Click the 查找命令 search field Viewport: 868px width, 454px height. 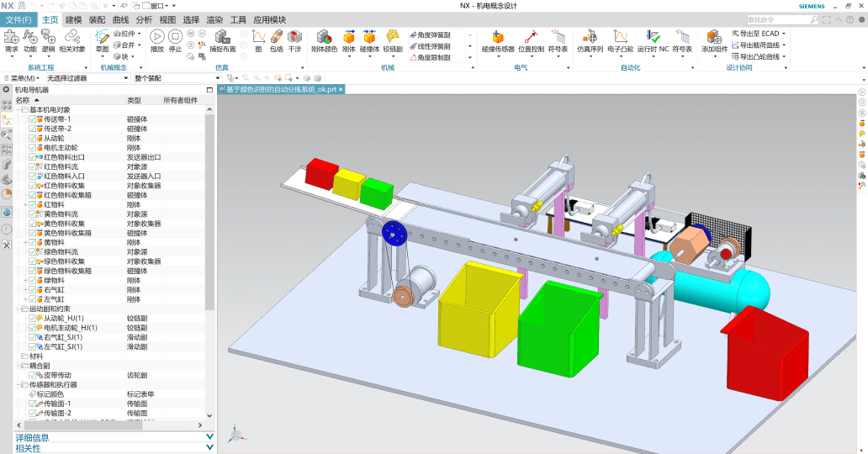782,19
